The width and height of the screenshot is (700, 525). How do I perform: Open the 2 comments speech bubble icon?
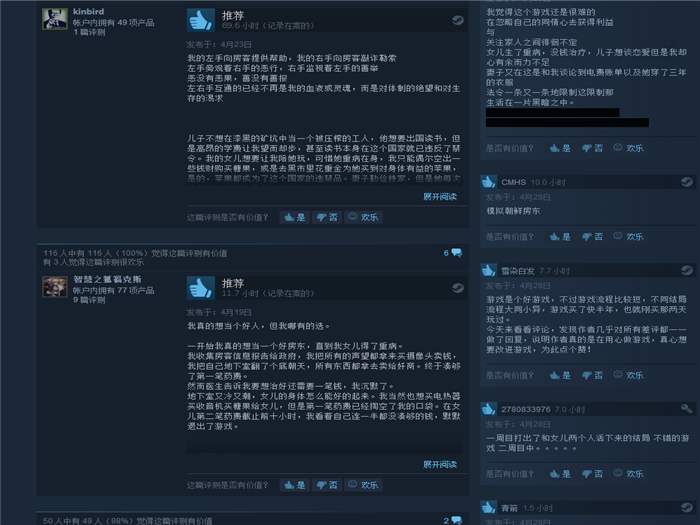pos(457,521)
